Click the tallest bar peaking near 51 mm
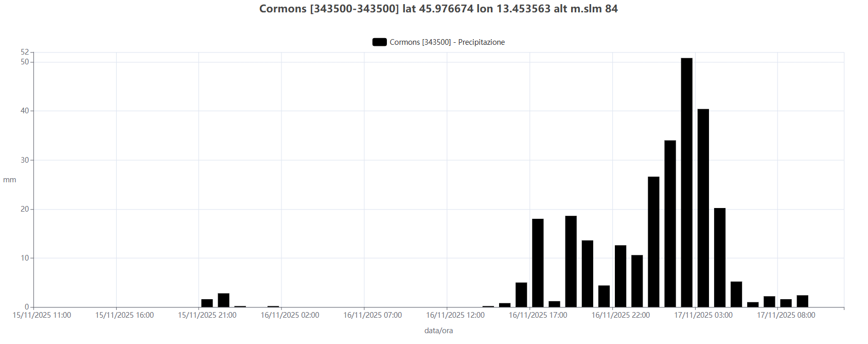The width and height of the screenshot is (868, 344). 686,182
